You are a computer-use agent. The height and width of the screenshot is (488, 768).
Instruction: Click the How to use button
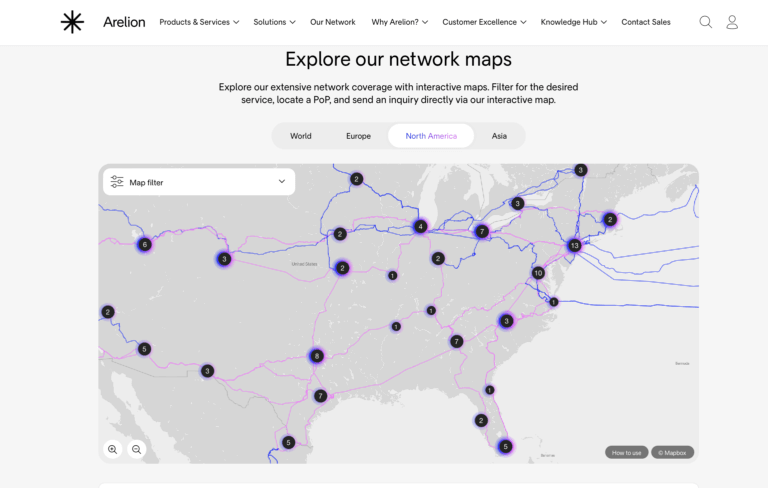click(626, 452)
